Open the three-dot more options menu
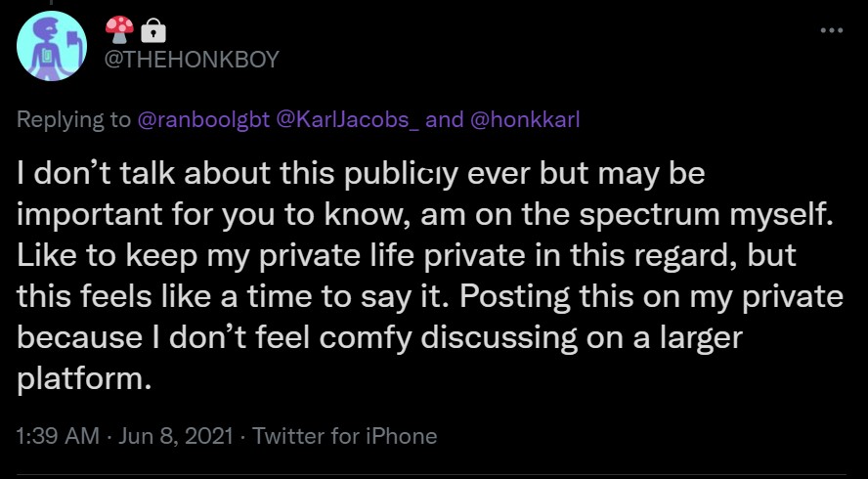 coord(830,29)
